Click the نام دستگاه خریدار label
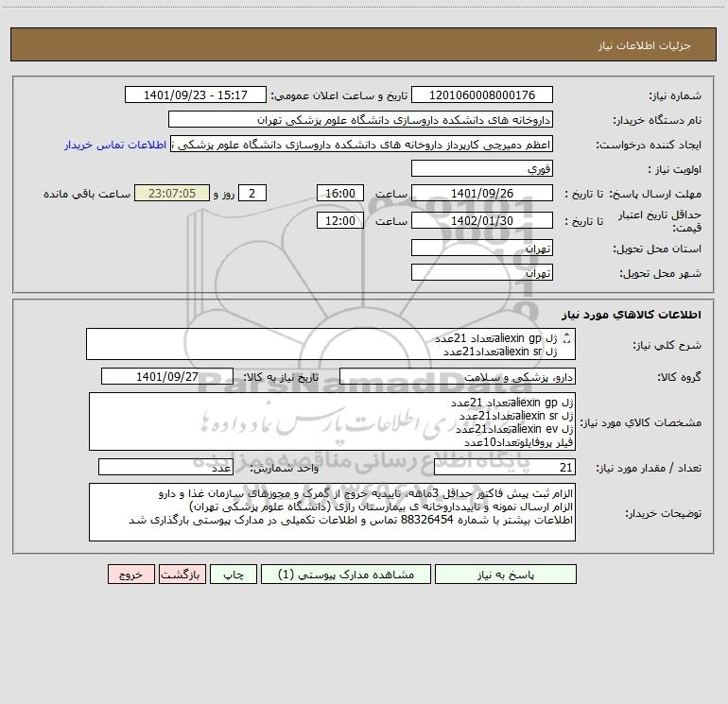 click(657, 120)
